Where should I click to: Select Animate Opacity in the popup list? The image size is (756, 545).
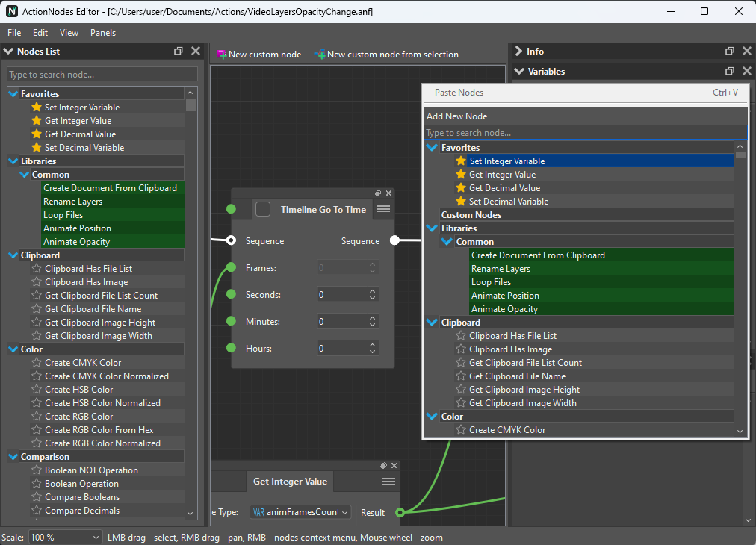(x=504, y=309)
